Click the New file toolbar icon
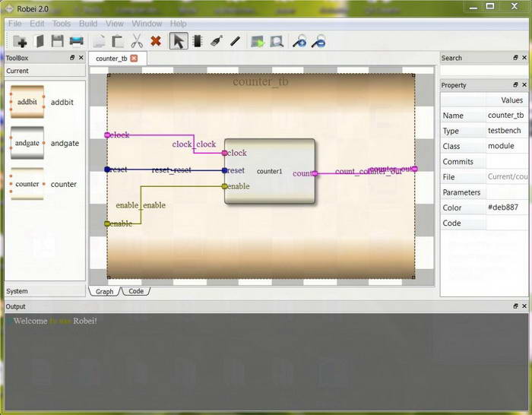This screenshot has height=415, width=532. point(19,41)
